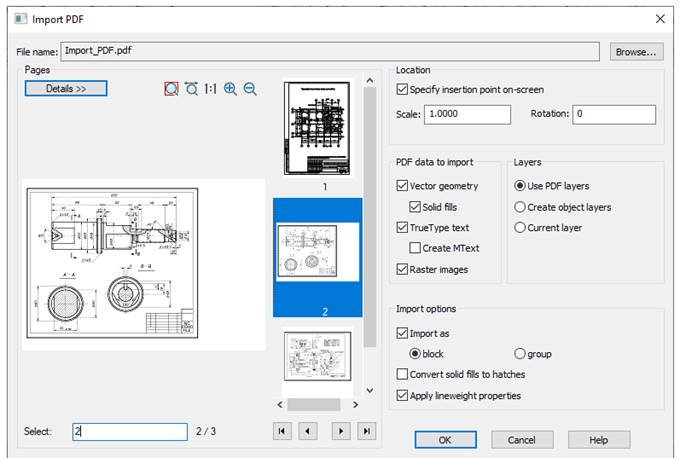Click the Select page number field
Screen dimensions: 680x458
[x=130, y=432]
